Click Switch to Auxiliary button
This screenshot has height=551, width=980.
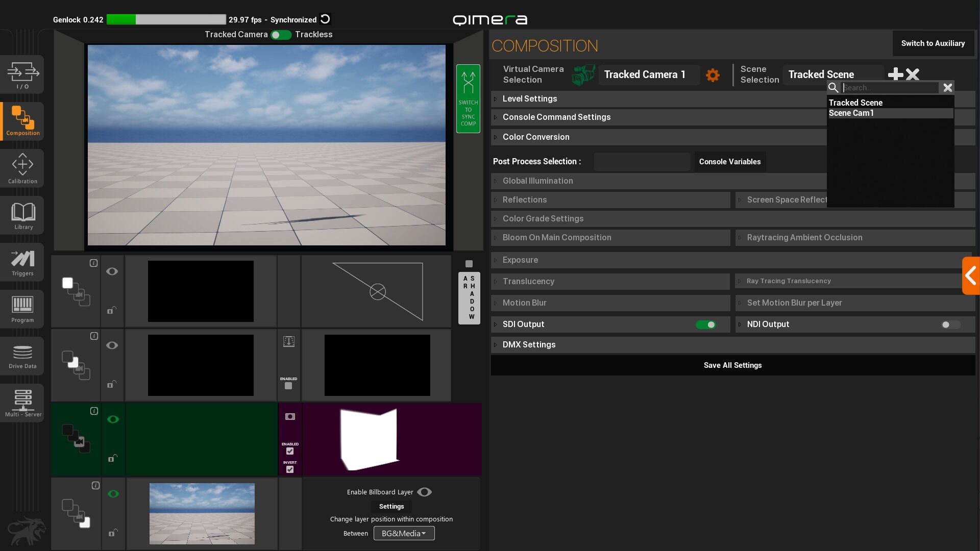click(x=933, y=43)
